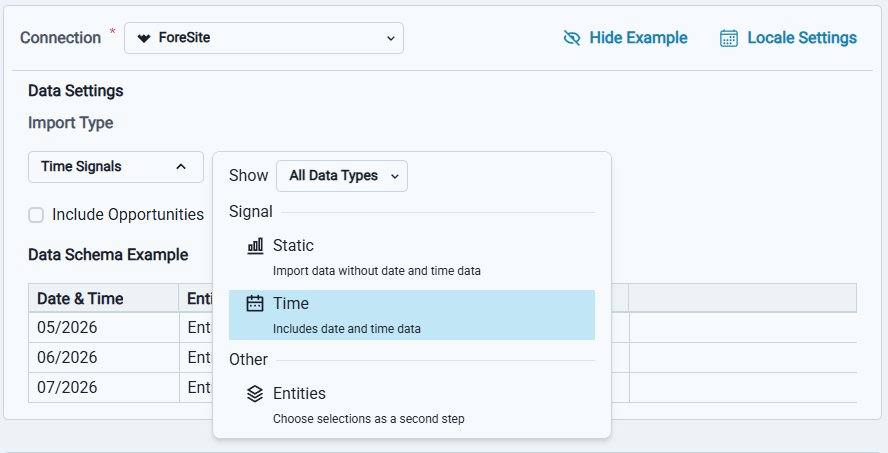Open the All Data Types filter dropdown

point(342,176)
